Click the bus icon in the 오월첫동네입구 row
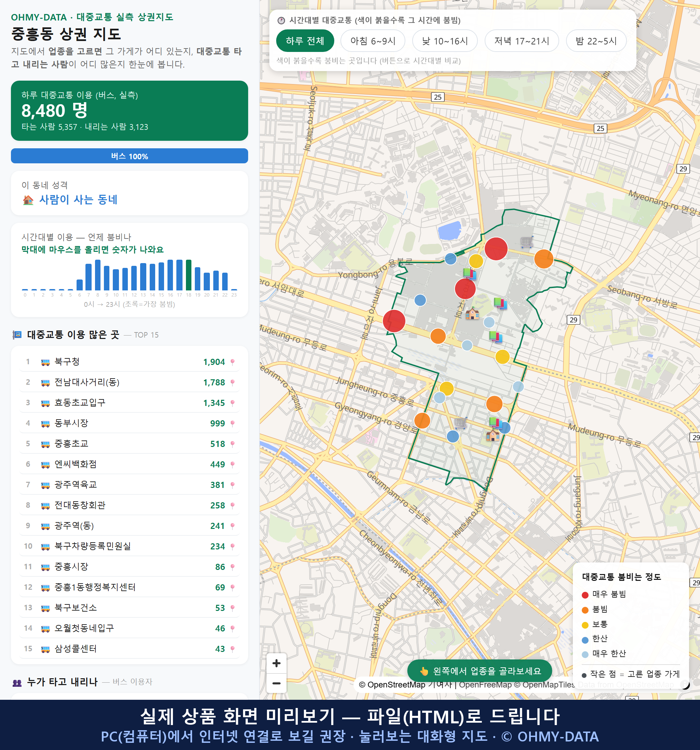The height and width of the screenshot is (750, 700). [45, 628]
